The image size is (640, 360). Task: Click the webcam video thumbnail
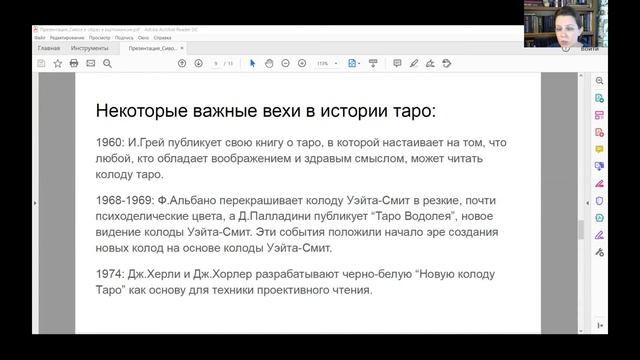pos(566,24)
